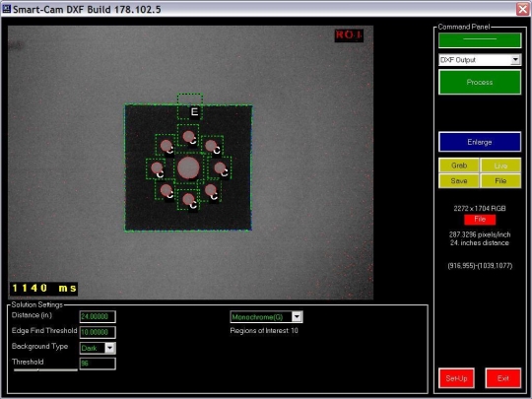Image resolution: width=532 pixels, height=399 pixels.
Task: Click the red Exit button
Action: 502,378
